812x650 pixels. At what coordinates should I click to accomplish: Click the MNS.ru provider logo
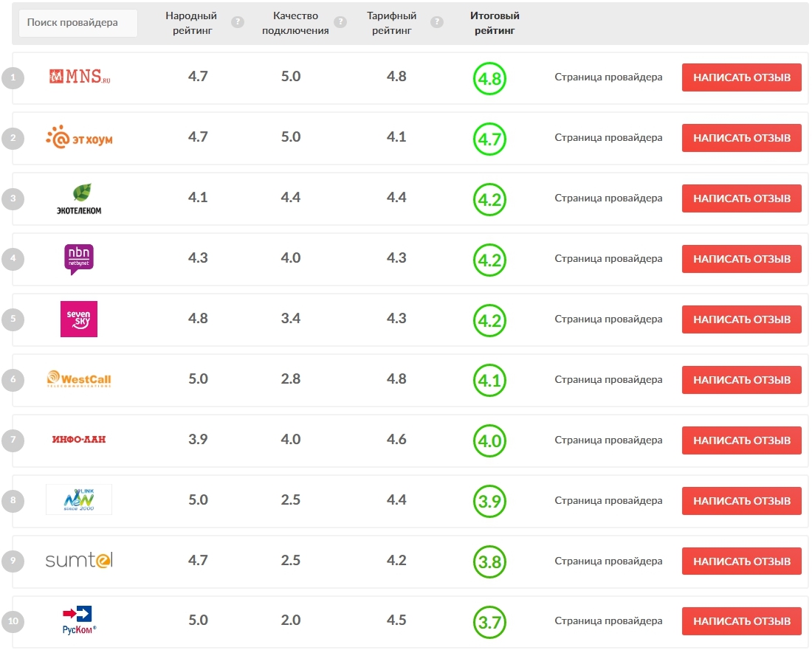point(79,77)
